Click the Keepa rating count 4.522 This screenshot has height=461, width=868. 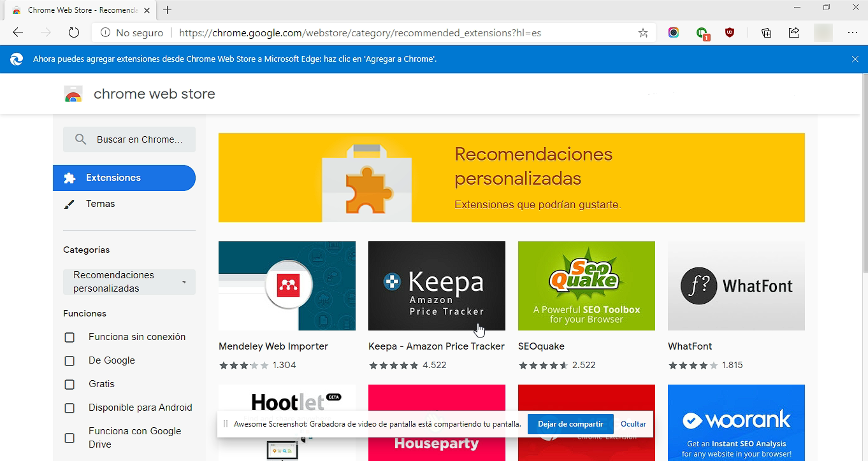click(435, 365)
